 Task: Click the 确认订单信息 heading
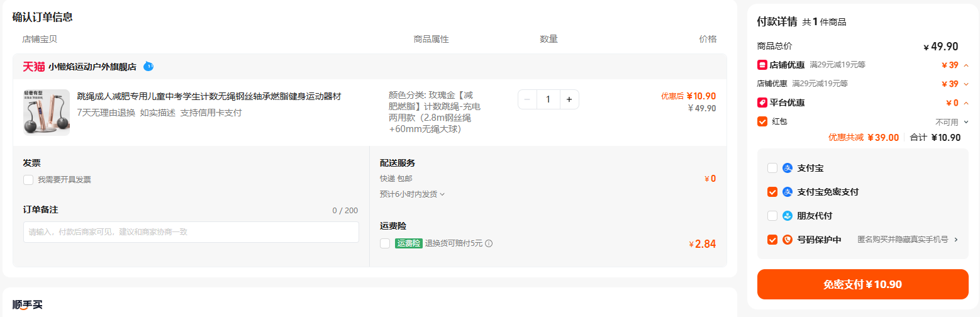42,17
